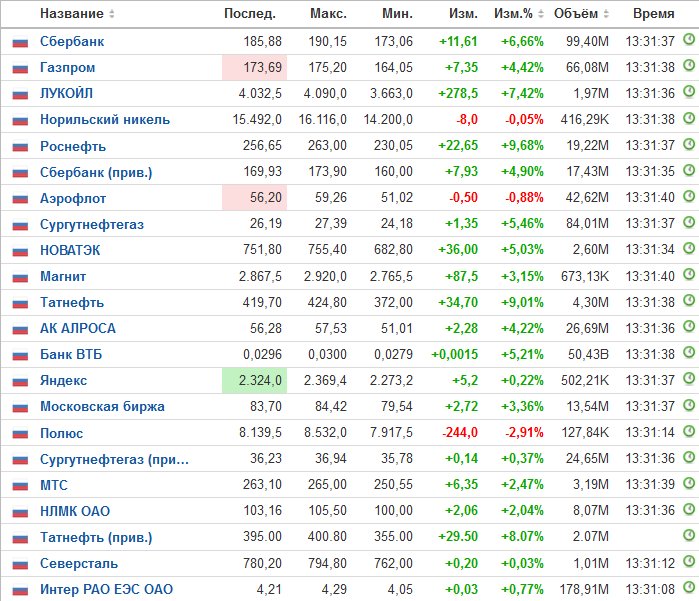The image size is (699, 601).
Task: Open the Яндекс stock link
Action: [63, 380]
